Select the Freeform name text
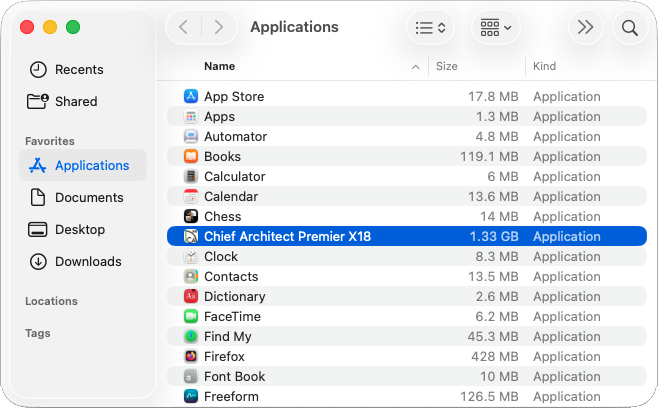 click(231, 396)
